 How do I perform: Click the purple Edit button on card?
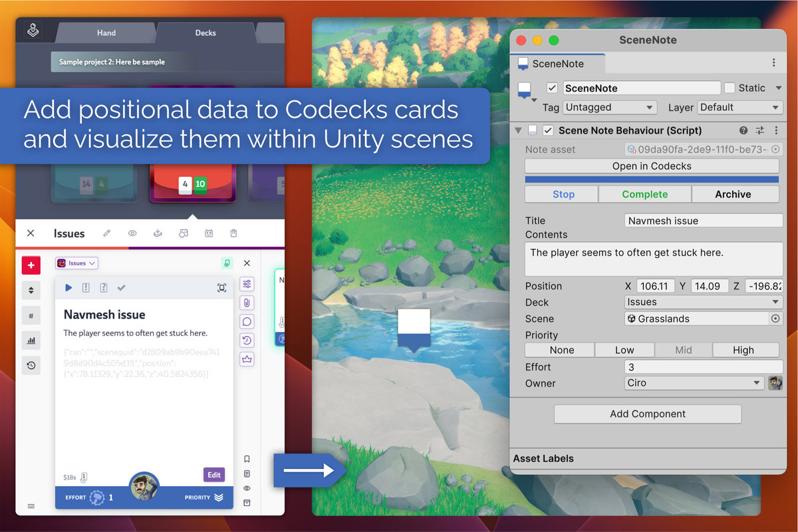(214, 475)
